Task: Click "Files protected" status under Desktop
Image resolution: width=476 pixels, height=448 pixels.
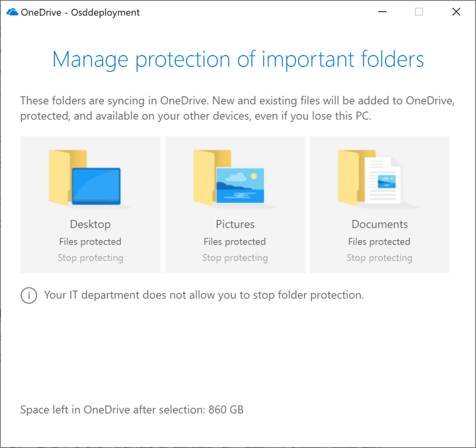Action: (x=91, y=242)
